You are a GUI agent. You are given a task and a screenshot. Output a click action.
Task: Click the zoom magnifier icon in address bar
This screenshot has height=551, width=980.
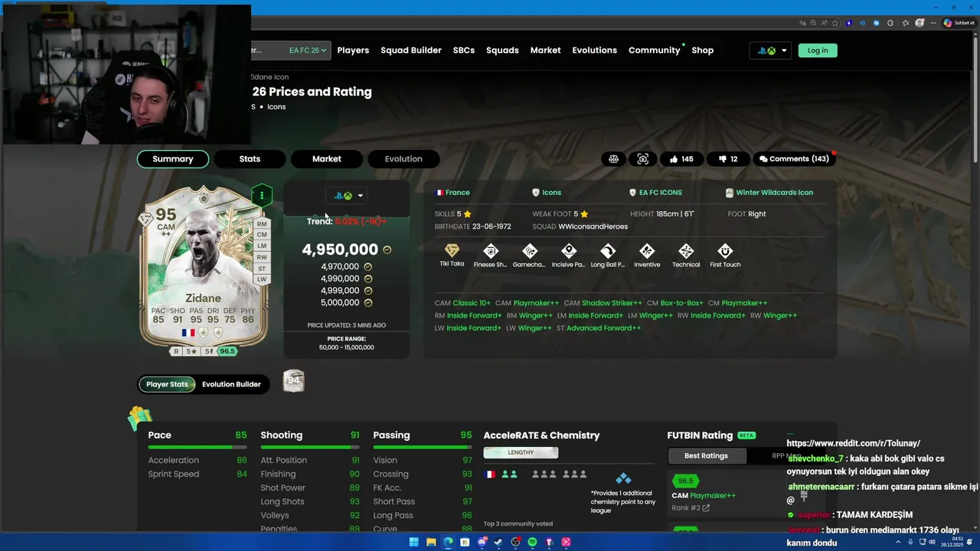813,23
